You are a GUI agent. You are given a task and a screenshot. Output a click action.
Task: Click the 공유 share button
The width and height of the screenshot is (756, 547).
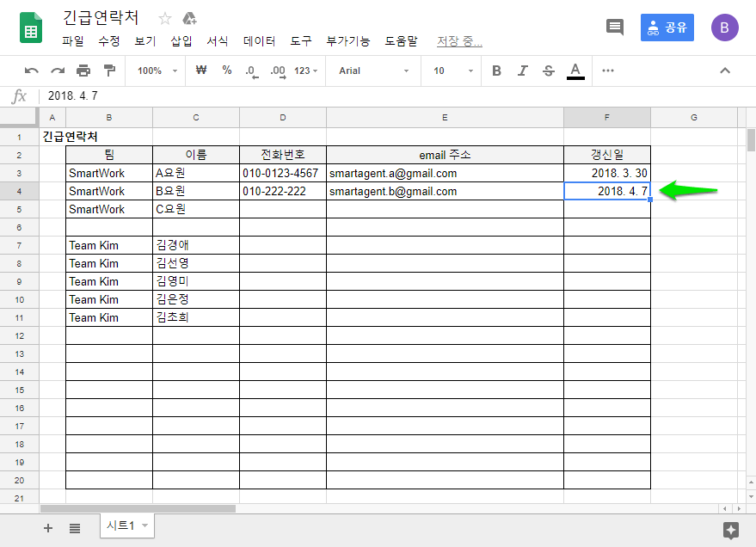tap(667, 28)
